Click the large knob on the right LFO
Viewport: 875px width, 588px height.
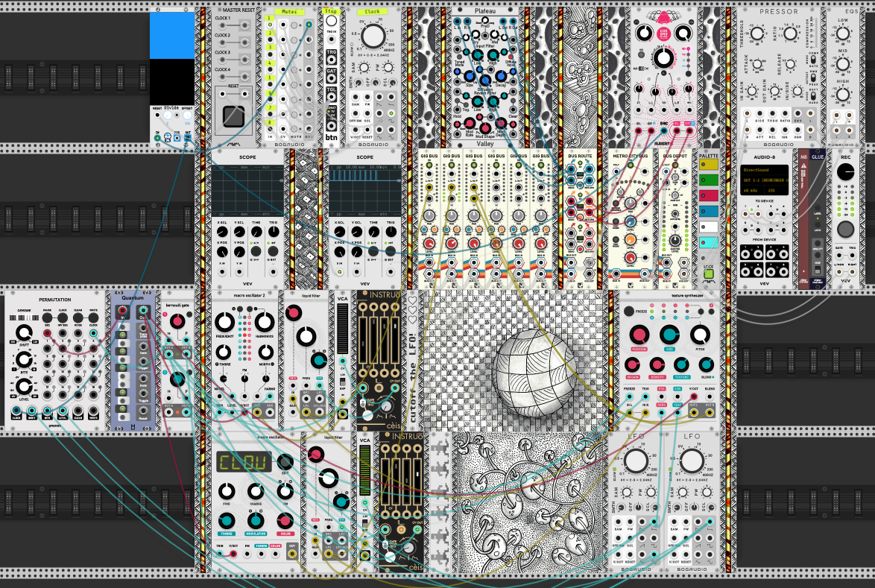click(692, 461)
